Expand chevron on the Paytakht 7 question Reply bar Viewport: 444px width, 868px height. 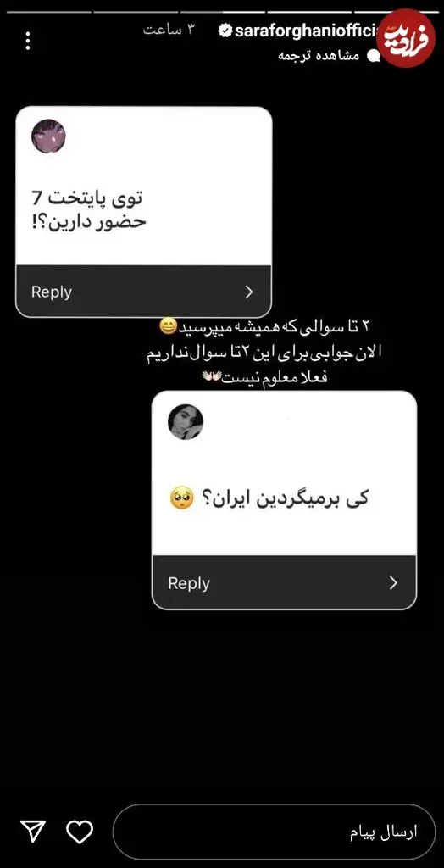coord(249,292)
